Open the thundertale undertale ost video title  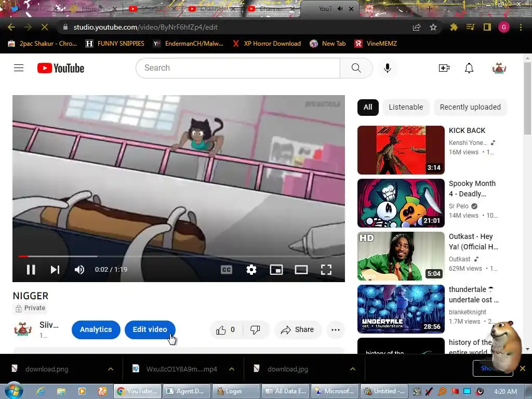point(474,295)
